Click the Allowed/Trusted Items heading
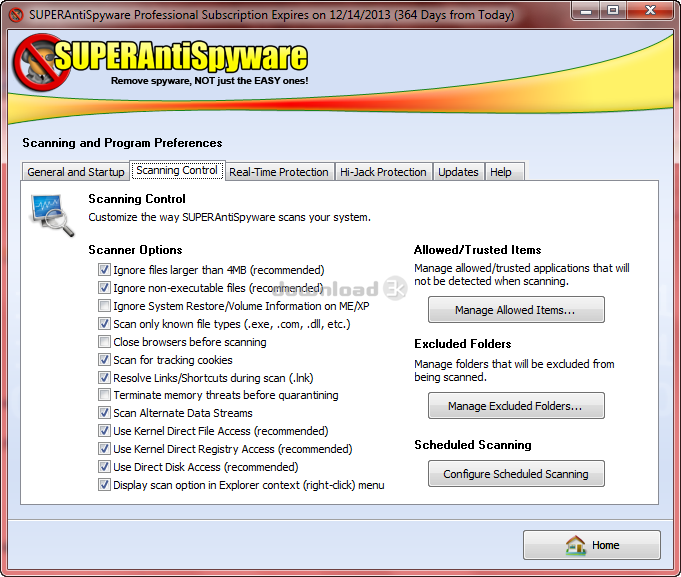 (477, 250)
